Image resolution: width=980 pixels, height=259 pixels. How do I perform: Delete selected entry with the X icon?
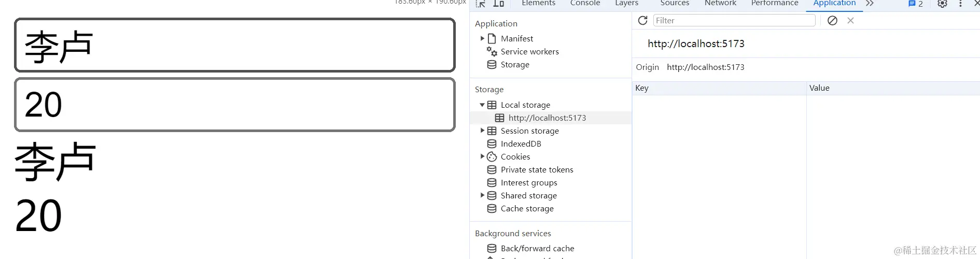click(850, 20)
